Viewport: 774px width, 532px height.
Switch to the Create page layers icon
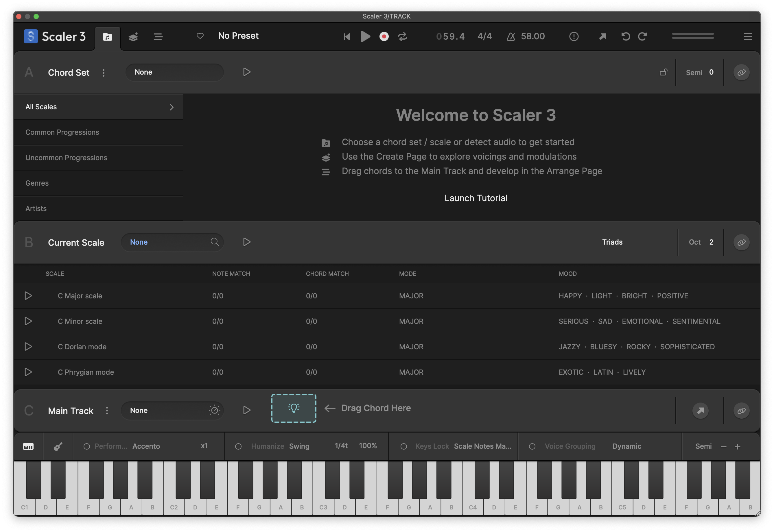click(x=133, y=37)
